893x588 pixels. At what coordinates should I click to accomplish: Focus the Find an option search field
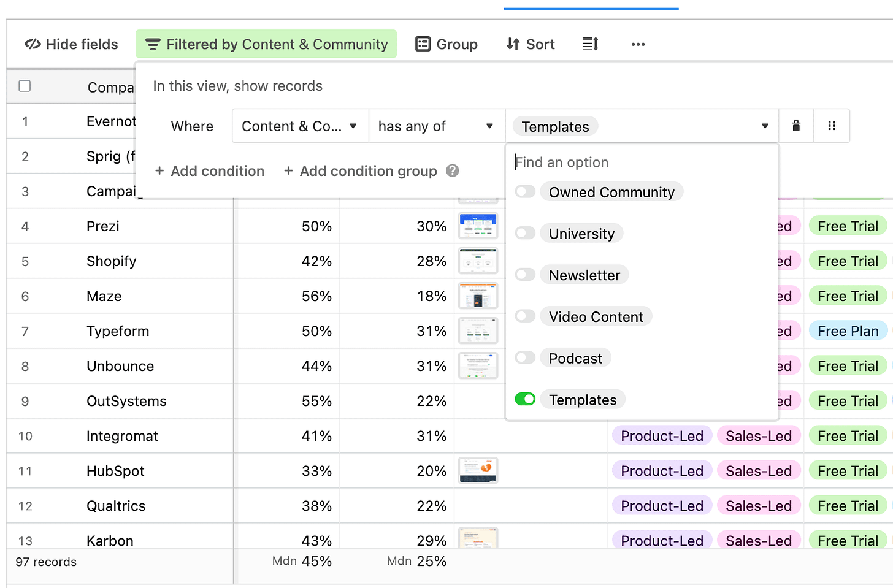pos(642,162)
